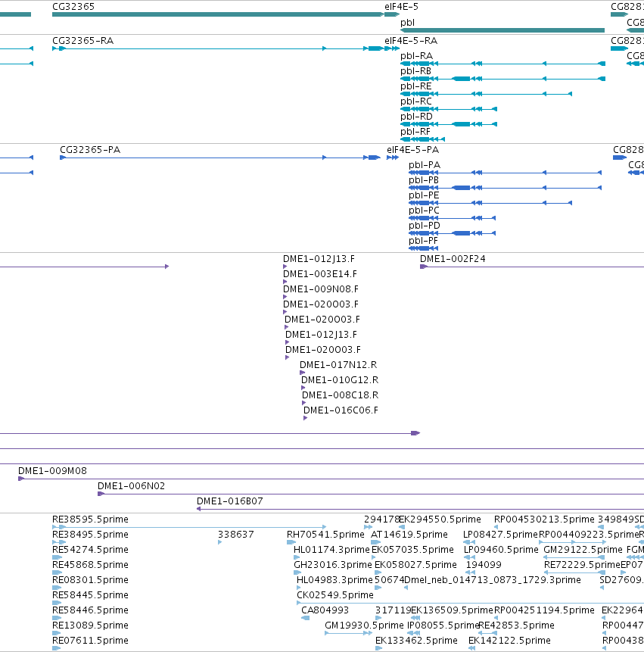Select the GH23016.3prime EST label
This screenshot has height=652, width=644.
coord(333,565)
